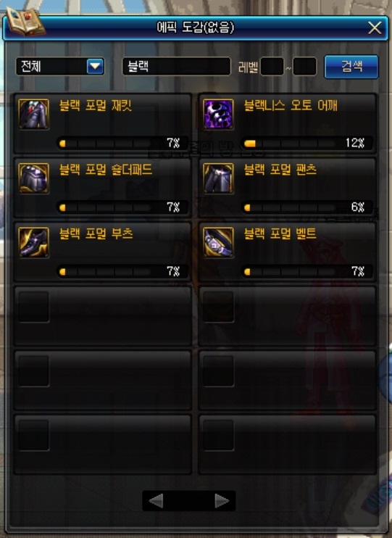This screenshot has width=392, height=538.
Task: Go to previous page with left arrow
Action: [156, 501]
